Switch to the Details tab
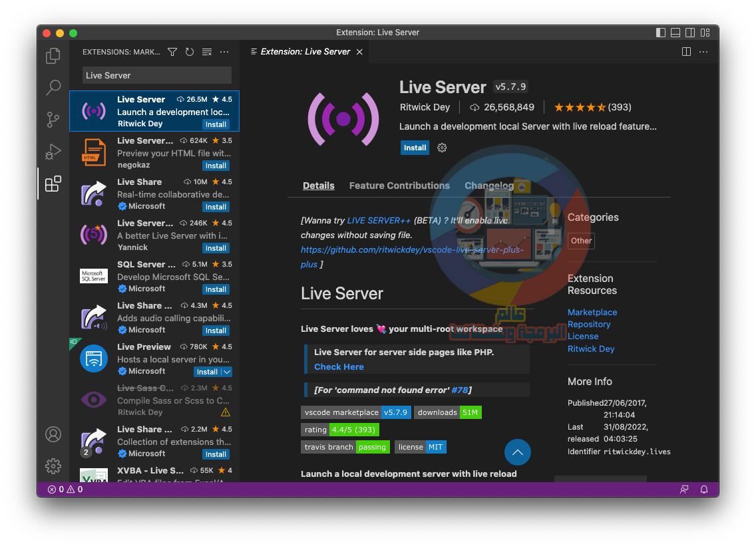Image resolution: width=756 pixels, height=546 pixels. pos(318,186)
